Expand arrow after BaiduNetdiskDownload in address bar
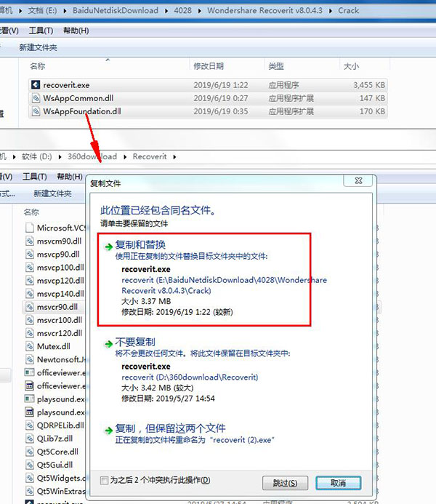The image size is (436, 504). [x=166, y=11]
